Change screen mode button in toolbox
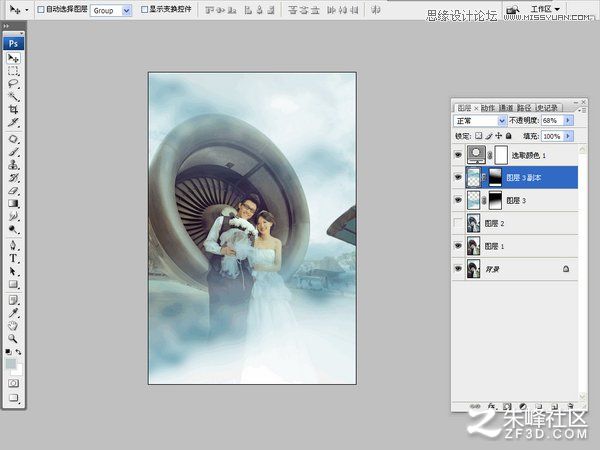600x450 pixels. tap(13, 398)
